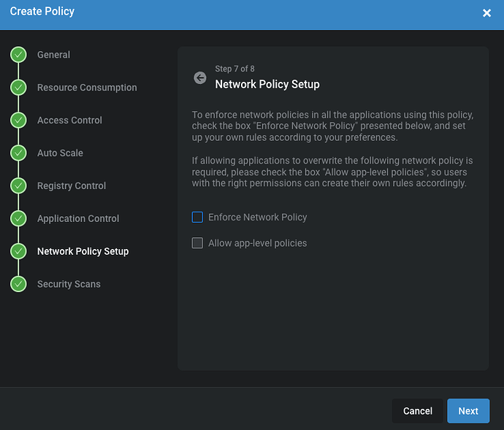Navigate to the Security Scans step

coord(69,284)
